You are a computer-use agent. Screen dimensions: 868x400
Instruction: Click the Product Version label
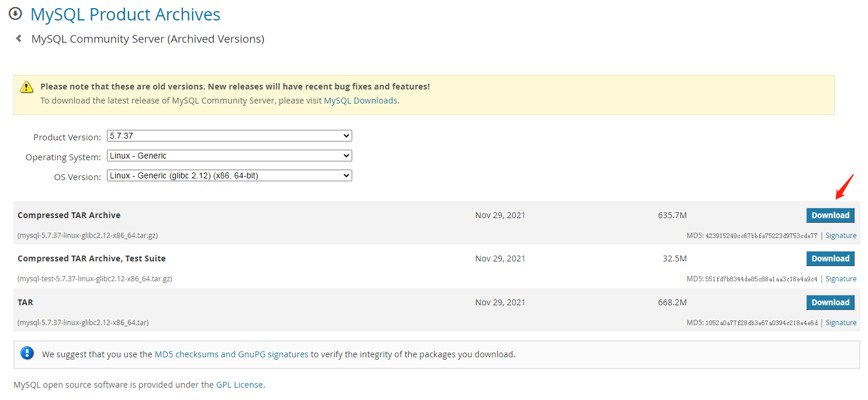67,137
